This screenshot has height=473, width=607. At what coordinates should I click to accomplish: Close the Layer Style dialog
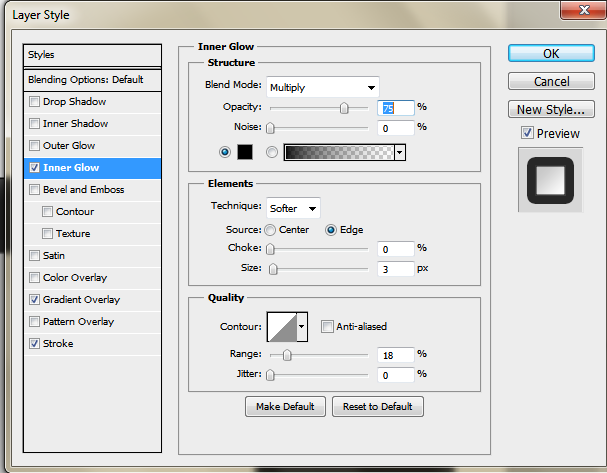tap(583, 10)
